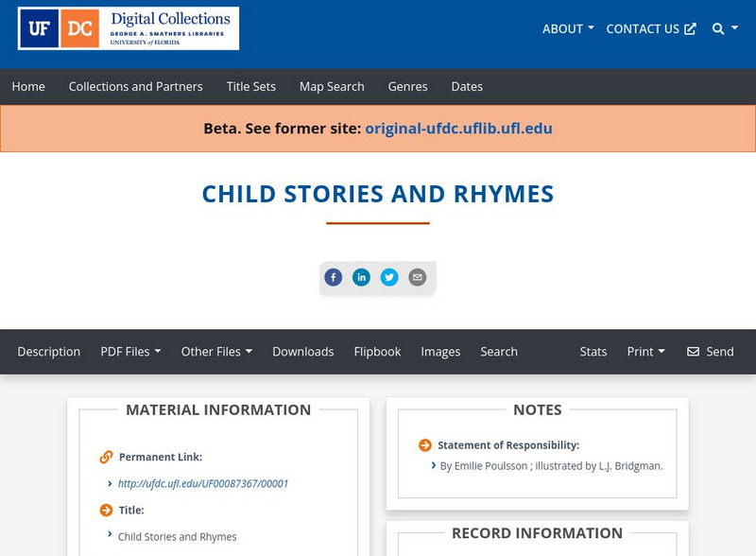Select the Child Stories and Rhymes title entry
The image size is (756, 556).
pos(176,535)
